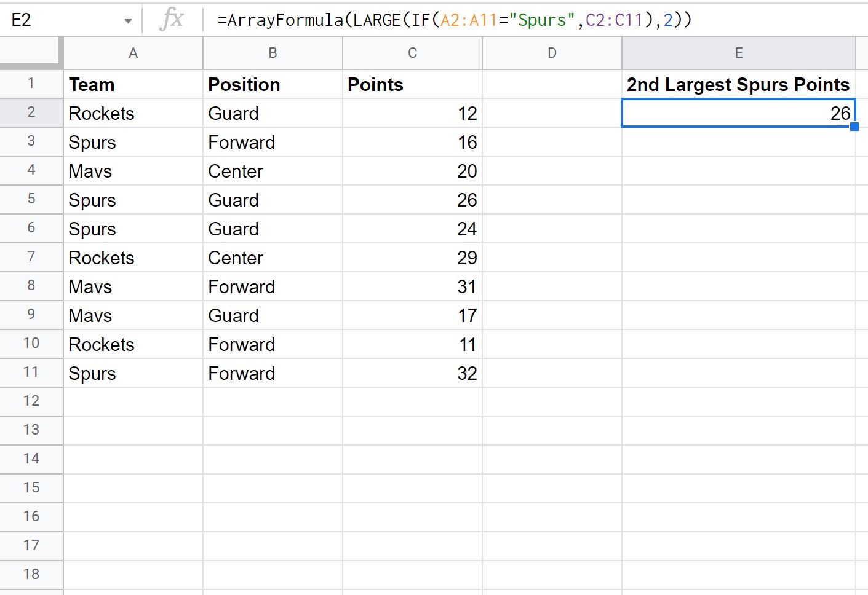Select Center cell in row 7
This screenshot has width=868, height=595.
273,258
